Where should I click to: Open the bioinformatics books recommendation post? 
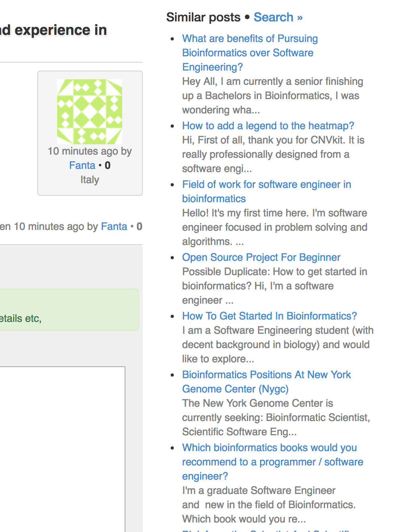273,462
